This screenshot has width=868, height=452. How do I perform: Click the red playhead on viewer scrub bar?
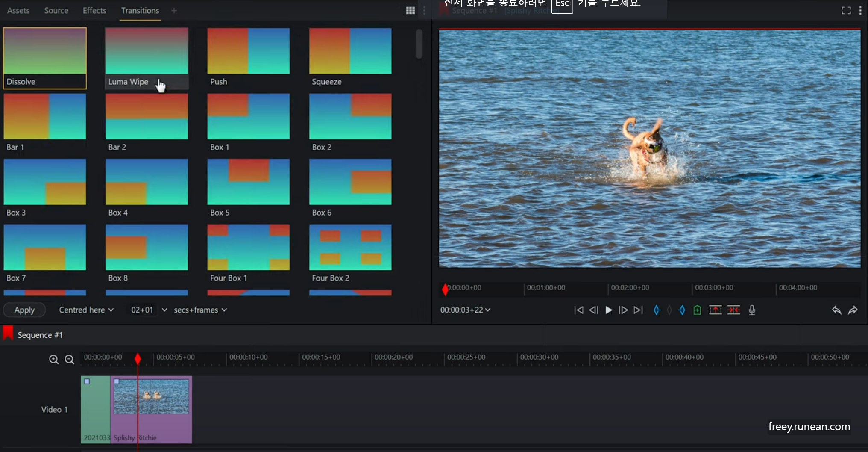445,290
